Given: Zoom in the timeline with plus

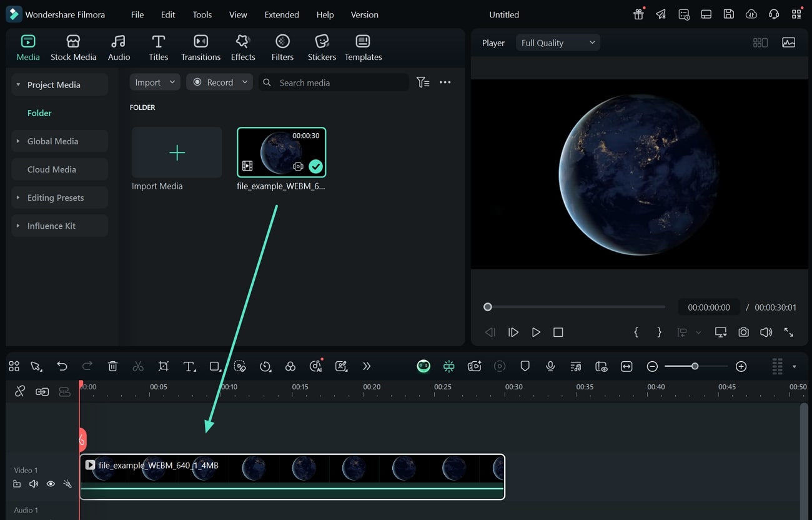Looking at the screenshot, I should [741, 366].
